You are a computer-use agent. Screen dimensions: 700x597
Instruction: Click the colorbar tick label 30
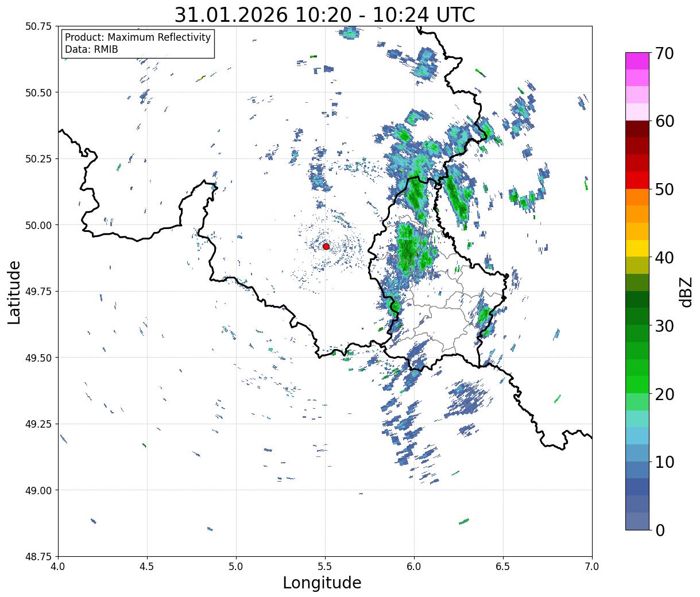pos(664,325)
